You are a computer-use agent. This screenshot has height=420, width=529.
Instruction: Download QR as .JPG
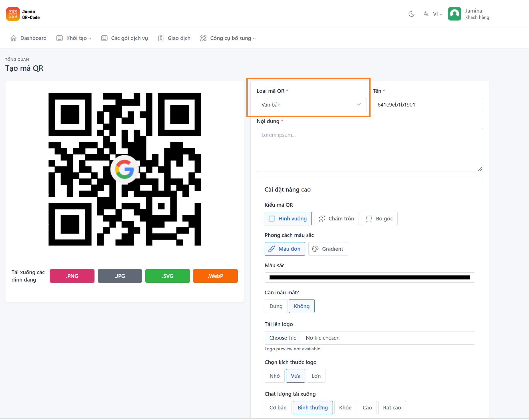[x=120, y=276]
